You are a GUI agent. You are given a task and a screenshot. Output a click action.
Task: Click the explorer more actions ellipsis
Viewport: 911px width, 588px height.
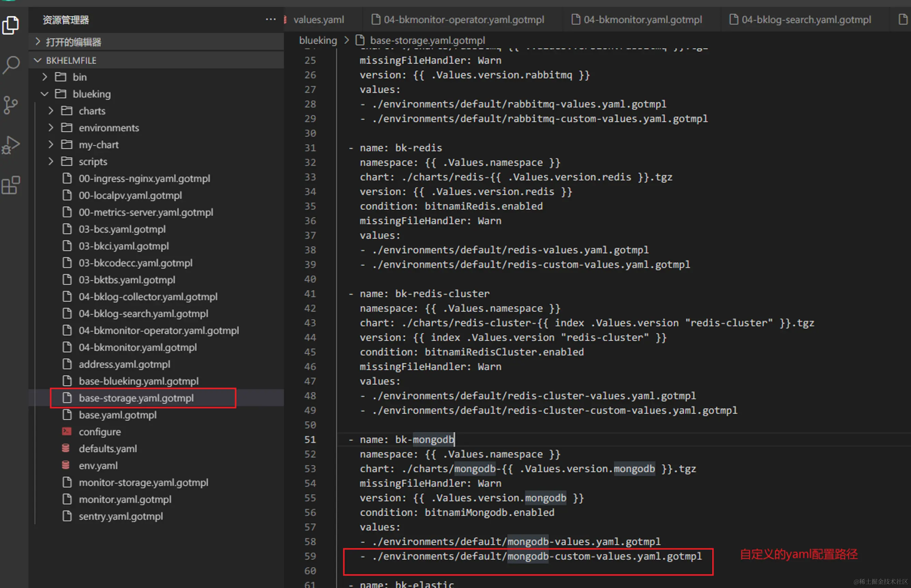[270, 19]
